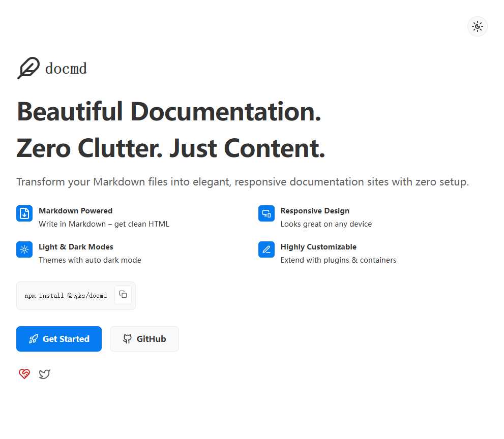Image resolution: width=504 pixels, height=439 pixels.
Task: Click the Markdown Powered feature title
Action: tap(75, 211)
